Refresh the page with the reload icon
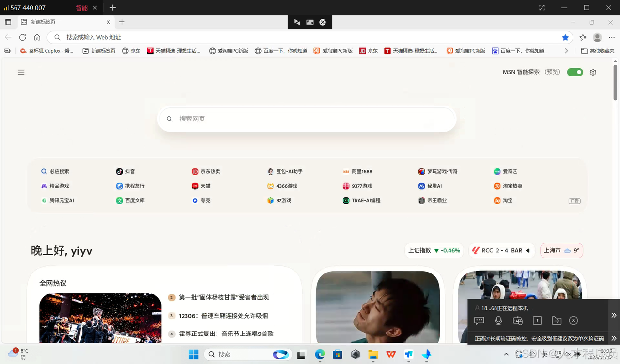This screenshot has width=620, height=364. point(23,37)
